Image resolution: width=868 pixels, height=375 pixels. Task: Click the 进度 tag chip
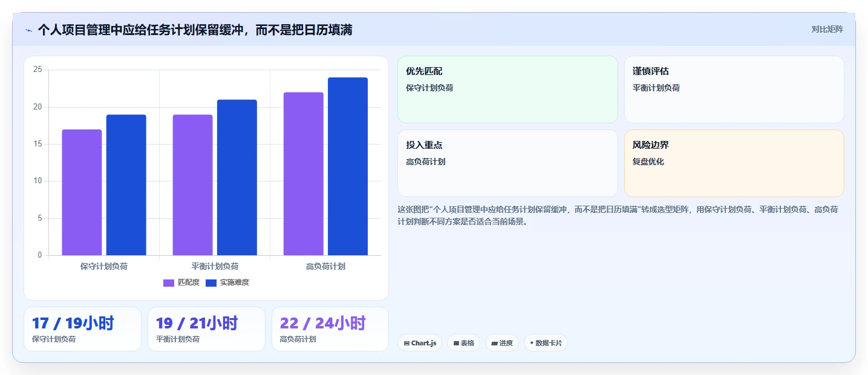coord(501,343)
